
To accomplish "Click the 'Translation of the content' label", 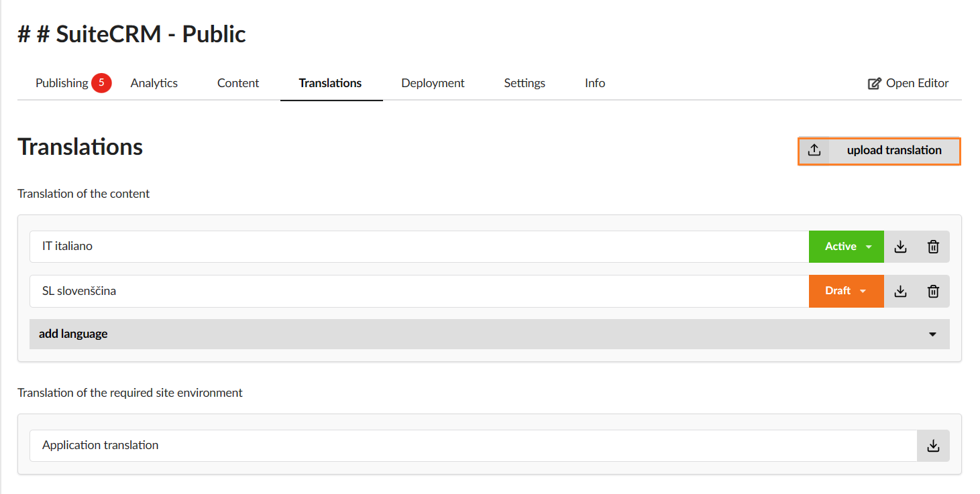I will [x=84, y=194].
